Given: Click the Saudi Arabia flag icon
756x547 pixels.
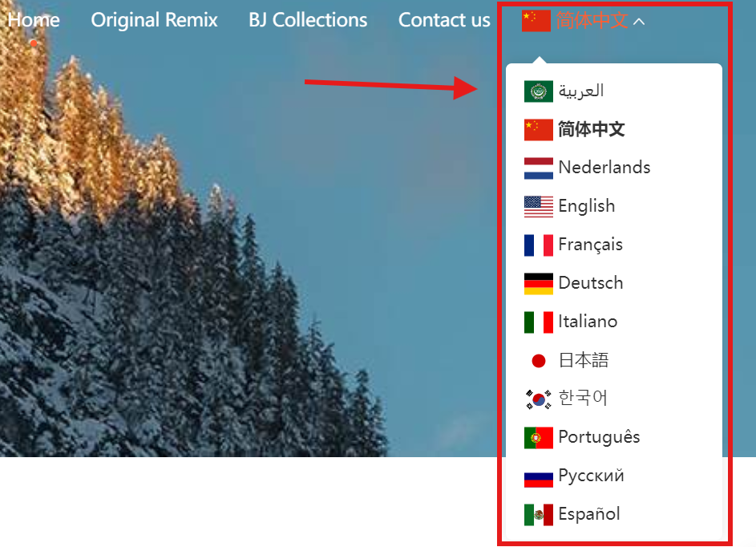Looking at the screenshot, I should [538, 91].
